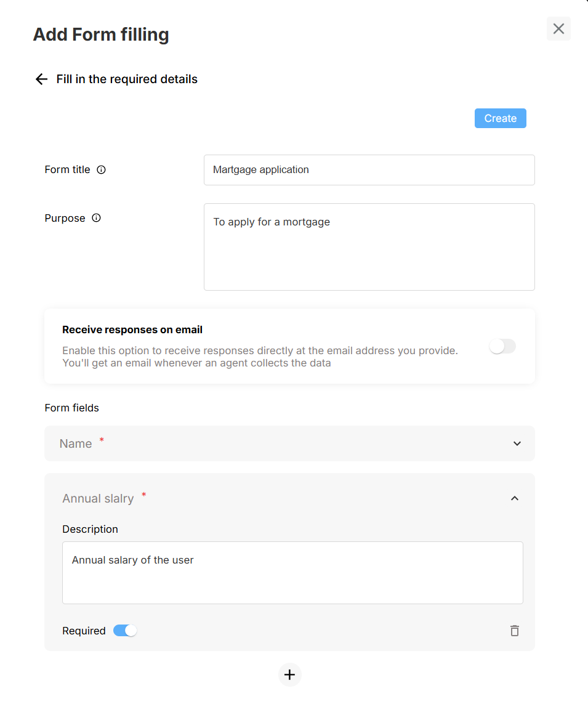Image resolution: width=588 pixels, height=728 pixels.
Task: Click into the Purpose text area
Action: point(369,247)
